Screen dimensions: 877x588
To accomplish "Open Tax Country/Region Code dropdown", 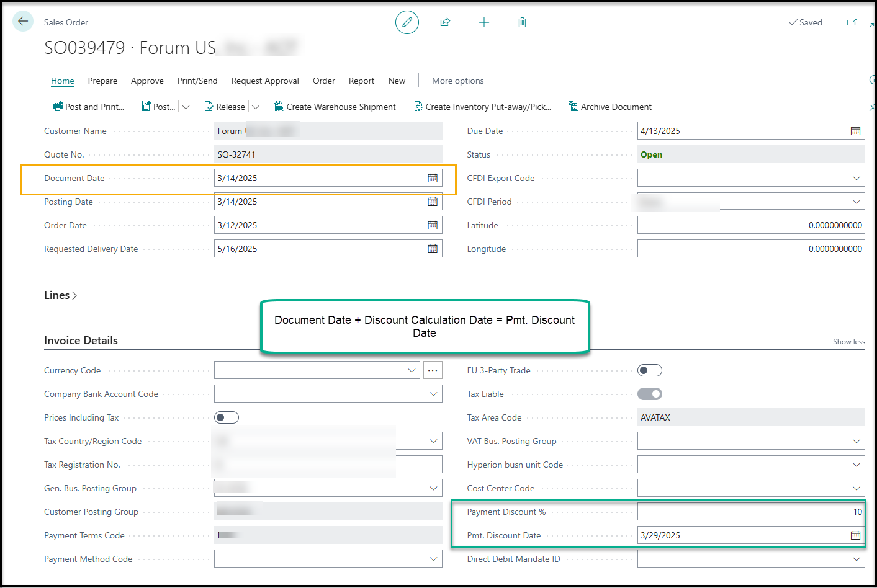I will tap(433, 441).
